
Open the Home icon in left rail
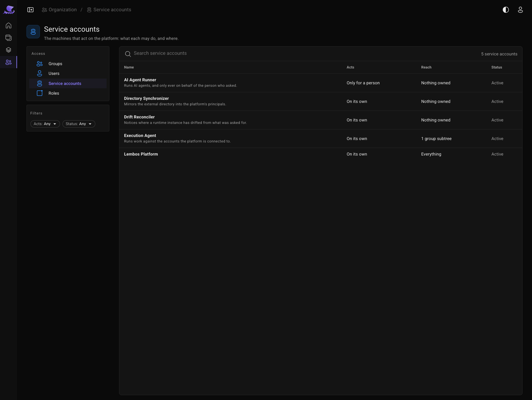[x=9, y=26]
